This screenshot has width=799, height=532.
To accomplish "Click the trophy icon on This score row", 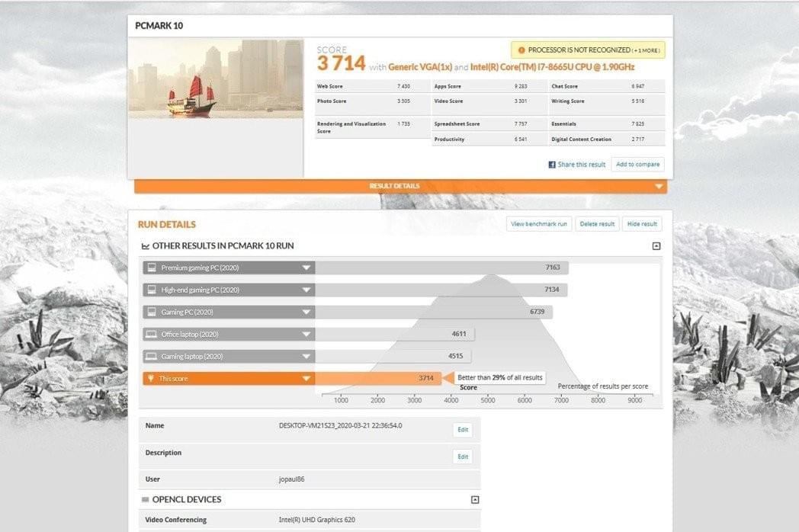I will coord(151,378).
